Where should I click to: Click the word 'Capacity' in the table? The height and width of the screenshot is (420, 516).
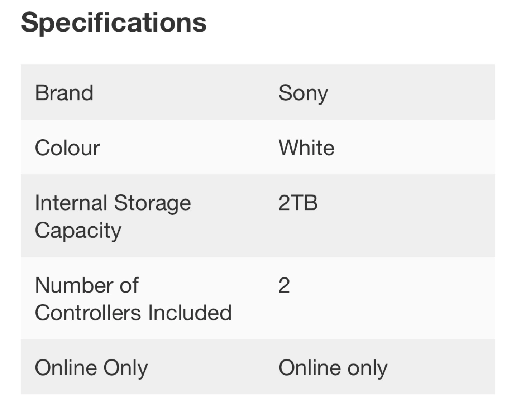coord(78,231)
